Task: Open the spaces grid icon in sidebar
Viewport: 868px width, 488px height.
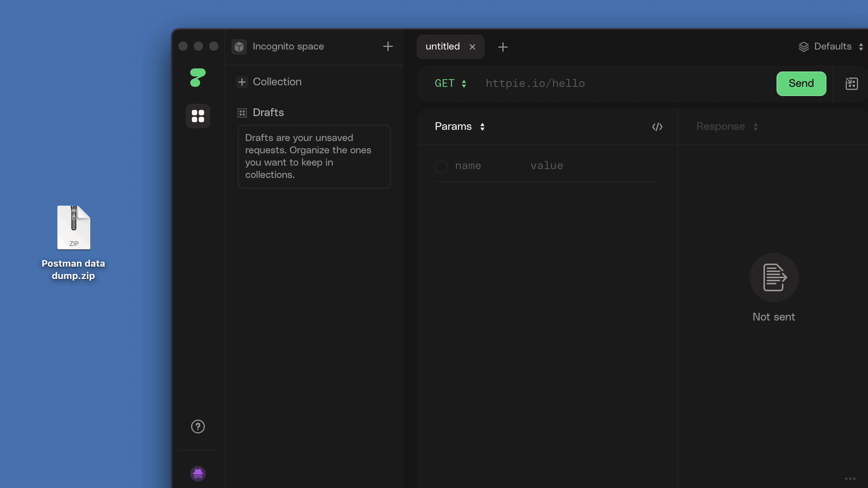Action: [198, 116]
